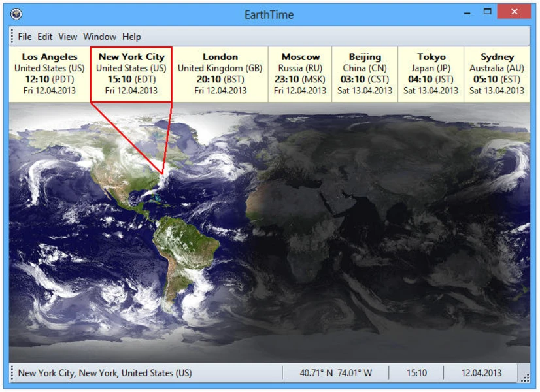
Task: Open the File menu
Action: point(25,37)
